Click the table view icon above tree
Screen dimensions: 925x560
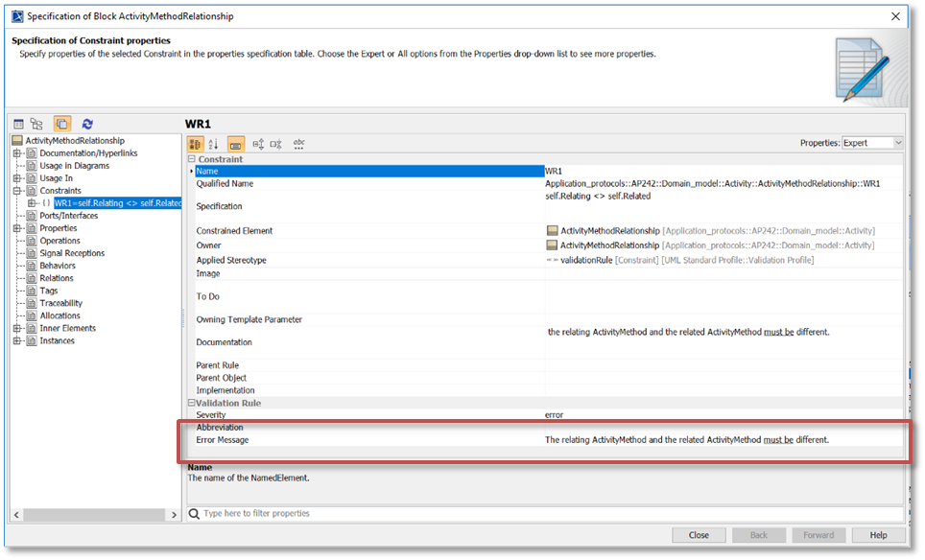[18, 124]
